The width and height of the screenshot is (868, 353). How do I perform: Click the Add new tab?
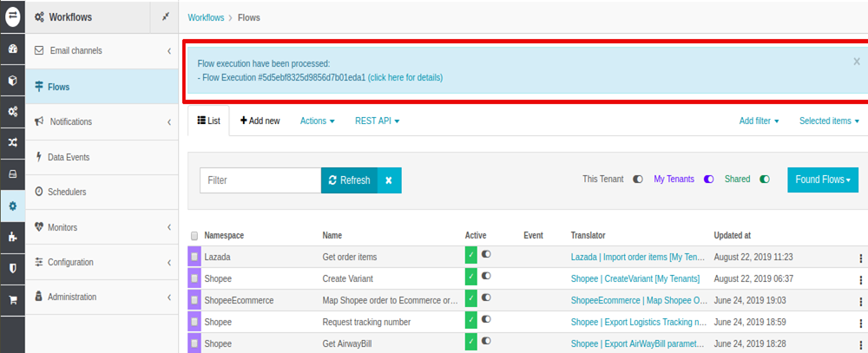click(260, 121)
